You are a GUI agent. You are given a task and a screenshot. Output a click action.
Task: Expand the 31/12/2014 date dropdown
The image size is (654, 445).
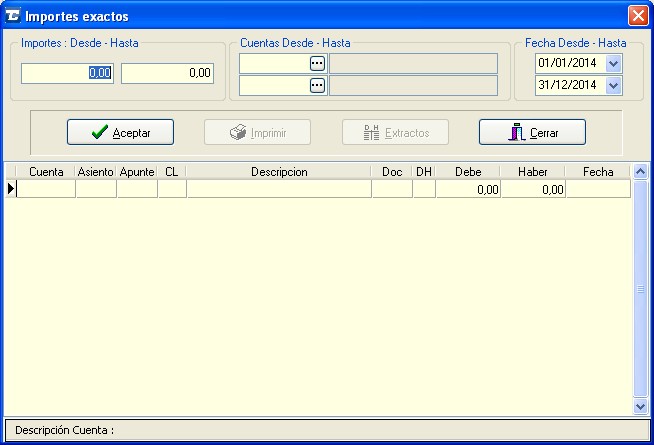click(613, 85)
